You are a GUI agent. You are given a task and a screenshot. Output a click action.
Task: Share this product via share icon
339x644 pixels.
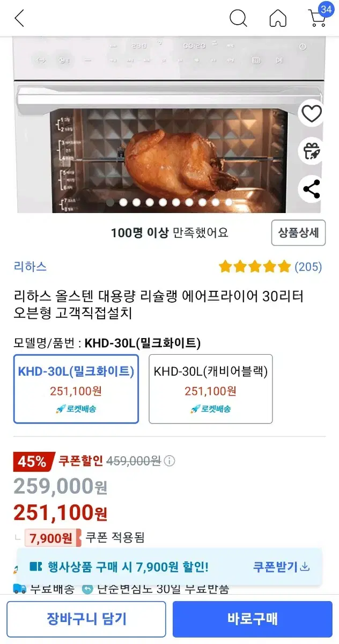[312, 189]
